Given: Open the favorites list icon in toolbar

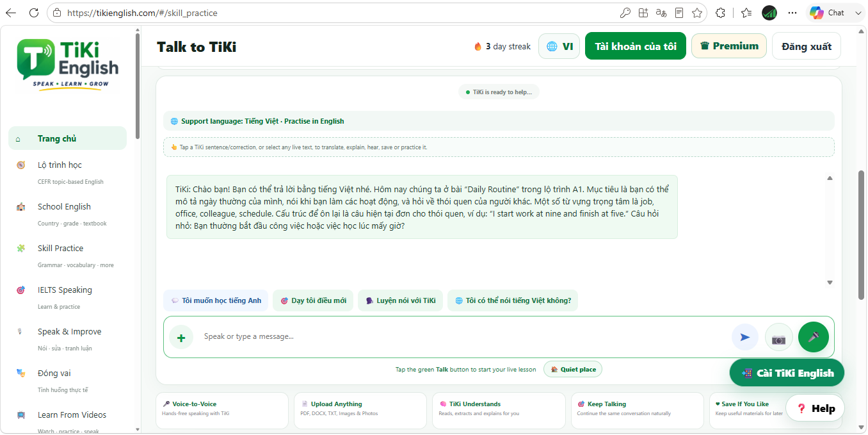Looking at the screenshot, I should (x=746, y=13).
